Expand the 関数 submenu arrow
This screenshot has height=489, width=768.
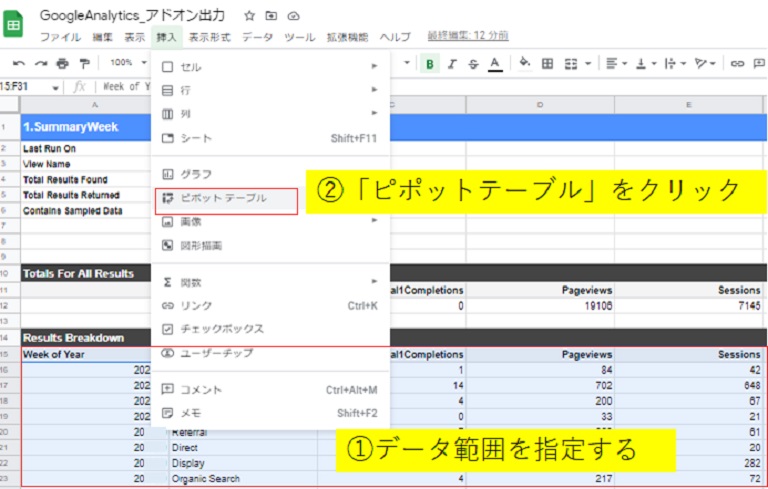pos(375,282)
